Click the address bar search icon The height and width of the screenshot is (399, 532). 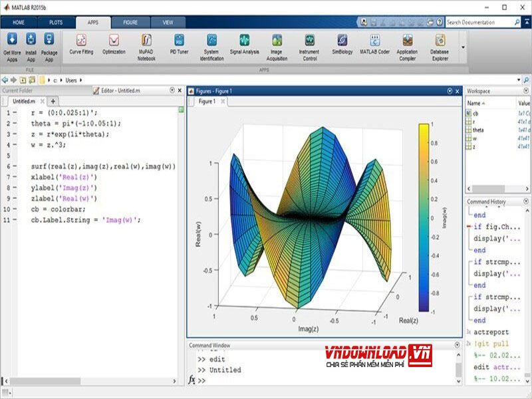[526, 80]
